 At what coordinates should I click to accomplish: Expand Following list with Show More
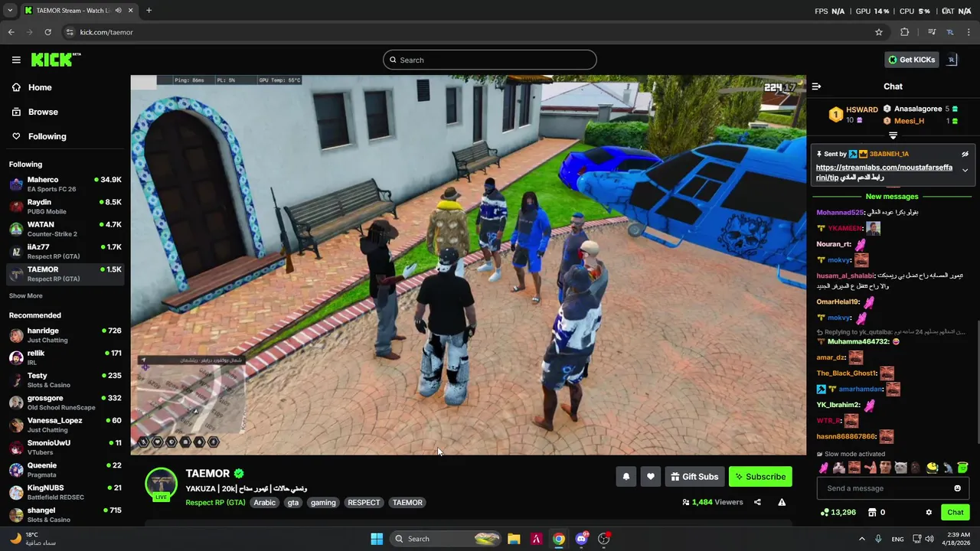pos(26,295)
